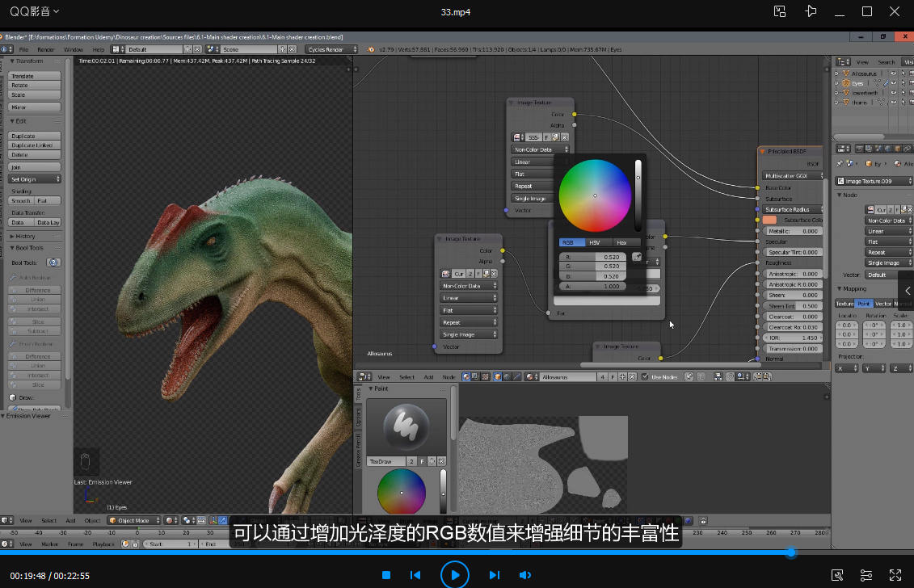Mute the player volume speaker icon
Screen dimensions: 914x588
click(525, 575)
